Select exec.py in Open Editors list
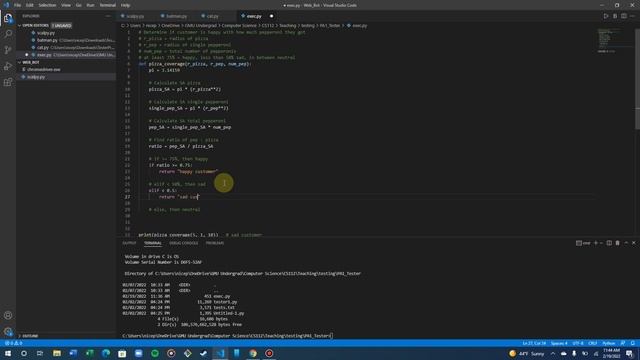 pos(67,55)
